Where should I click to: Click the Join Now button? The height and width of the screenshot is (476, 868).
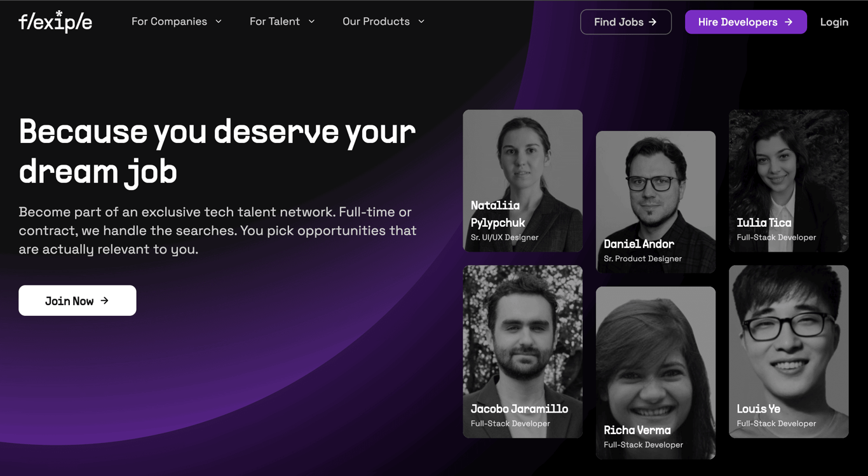click(x=77, y=300)
